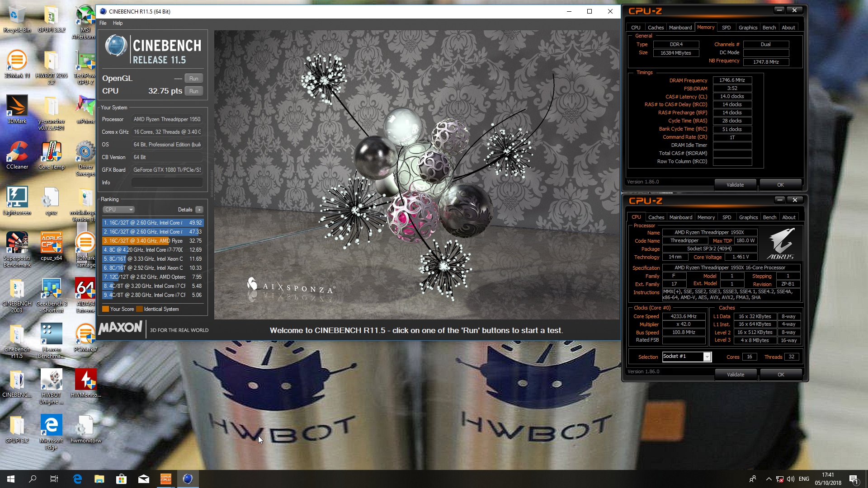Open Mainboard tab in lower CPU-Z
Screen dimensions: 868x488
pos(681,217)
